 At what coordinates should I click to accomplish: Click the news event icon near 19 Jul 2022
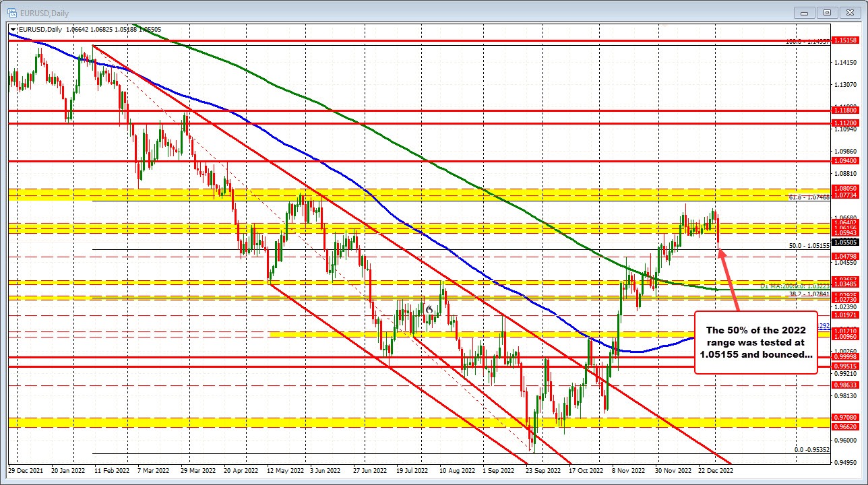[x=429, y=310]
